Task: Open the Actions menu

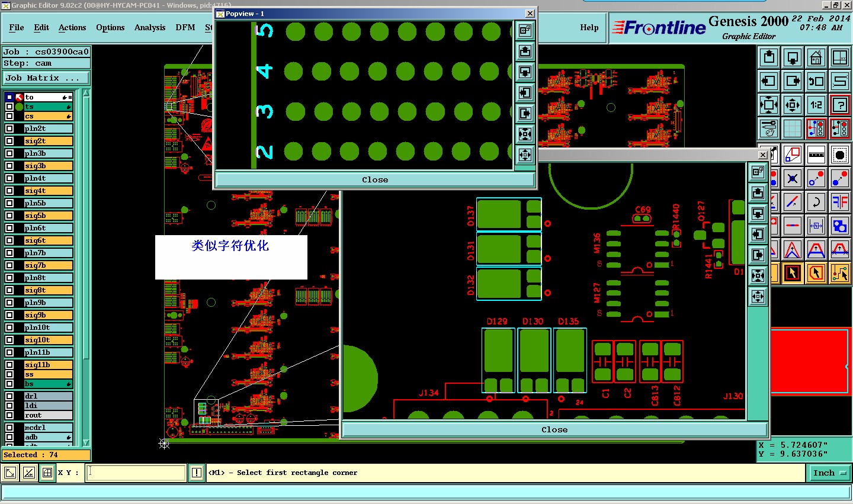Action: tap(72, 27)
